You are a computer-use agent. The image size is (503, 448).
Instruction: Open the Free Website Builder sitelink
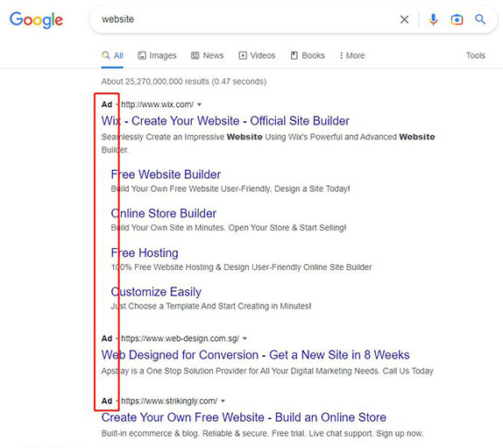click(166, 174)
